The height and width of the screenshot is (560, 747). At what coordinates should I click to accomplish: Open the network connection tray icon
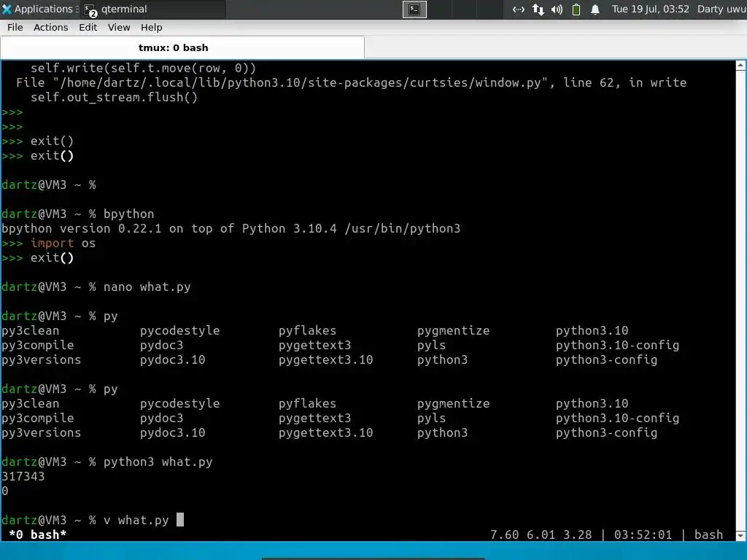(x=519, y=9)
